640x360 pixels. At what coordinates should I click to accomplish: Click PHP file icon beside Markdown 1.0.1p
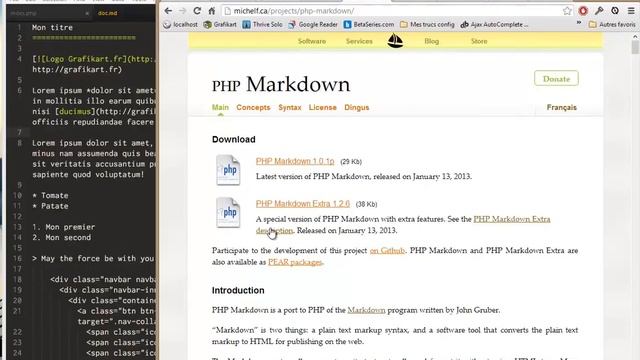click(228, 170)
